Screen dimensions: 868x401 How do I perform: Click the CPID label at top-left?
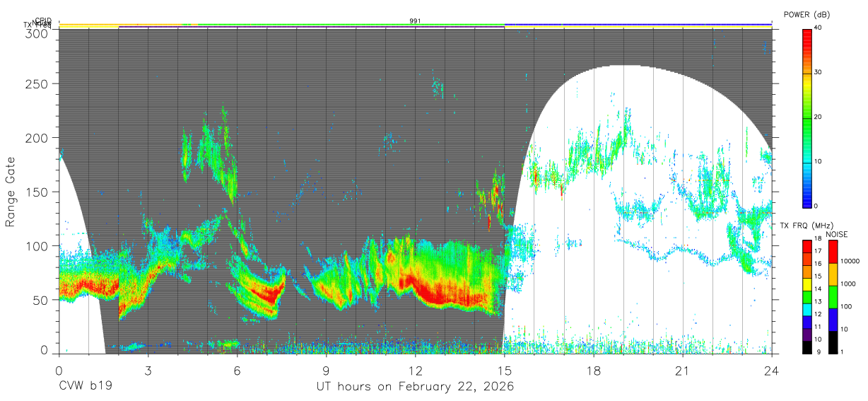click(43, 21)
